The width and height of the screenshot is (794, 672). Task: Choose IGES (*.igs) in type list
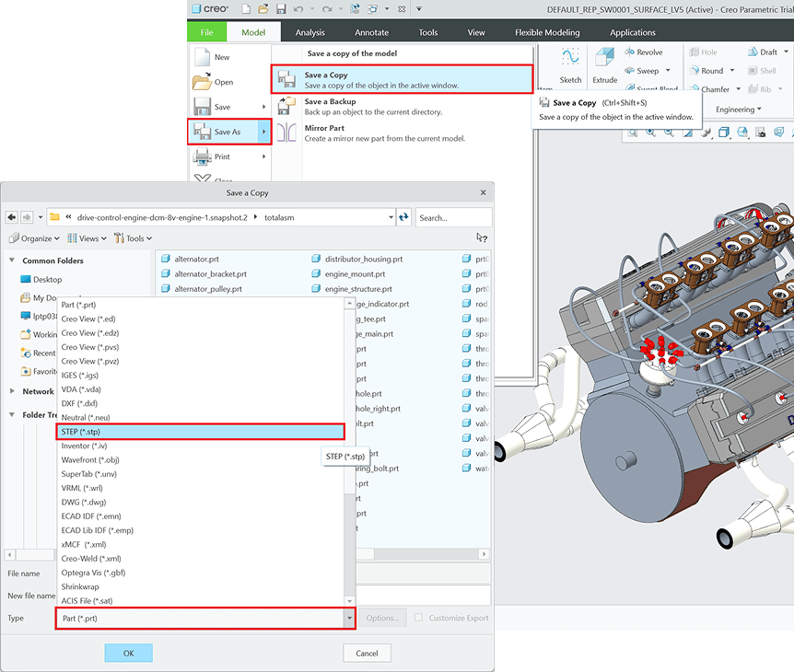(201, 375)
